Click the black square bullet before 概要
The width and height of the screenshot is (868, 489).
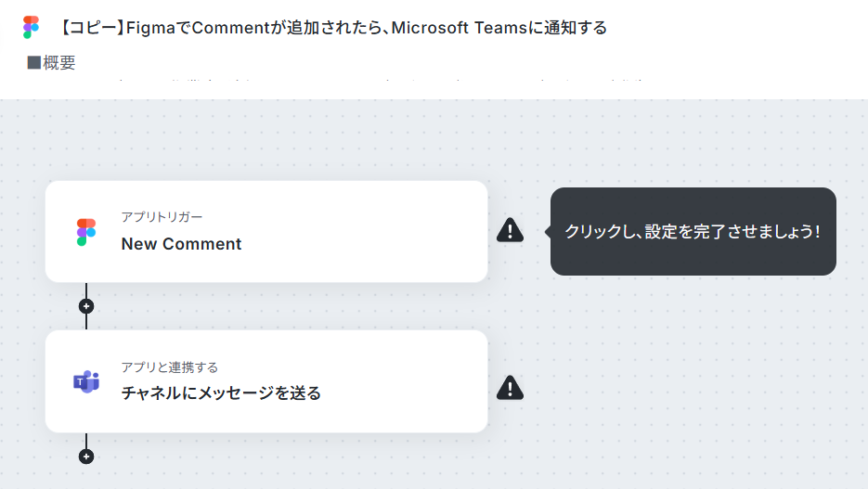[x=33, y=62]
